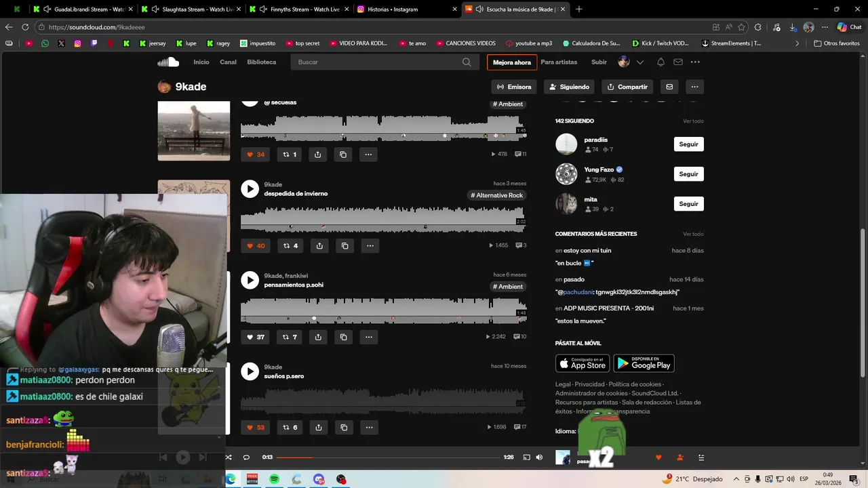This screenshot has height=488, width=868.
Task: Seek within 'despedida de invierno' waveform
Action: [383, 219]
